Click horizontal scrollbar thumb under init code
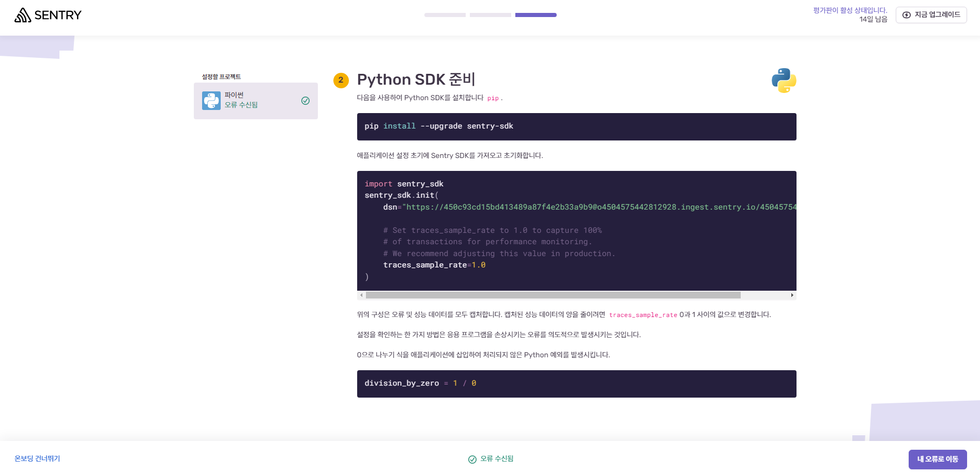Viewport: 980px width, 474px height. point(553,295)
